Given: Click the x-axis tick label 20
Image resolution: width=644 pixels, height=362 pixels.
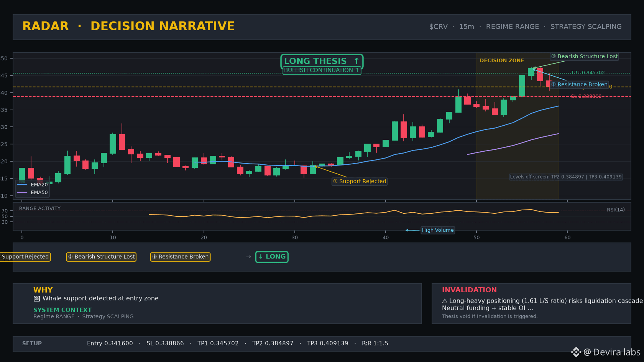Looking at the screenshot, I should pos(204,238).
